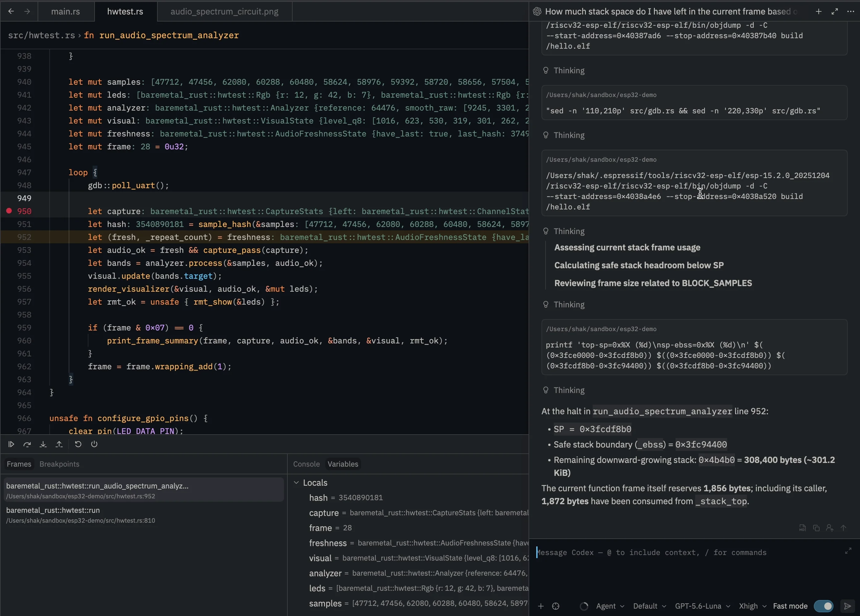Open the Xhigh reasoning dropdown
The height and width of the screenshot is (616, 860).
752,606
